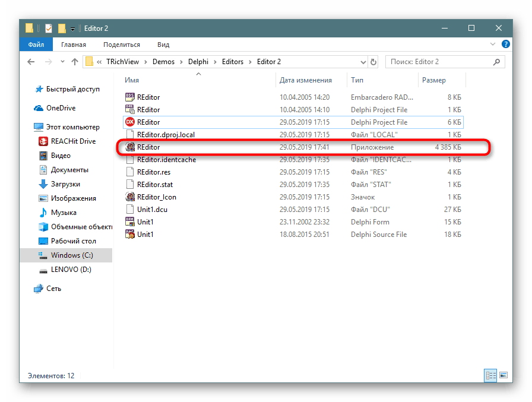Open the Вид ribbon tab
The width and height of the screenshot is (532, 402).
pyautogui.click(x=163, y=45)
